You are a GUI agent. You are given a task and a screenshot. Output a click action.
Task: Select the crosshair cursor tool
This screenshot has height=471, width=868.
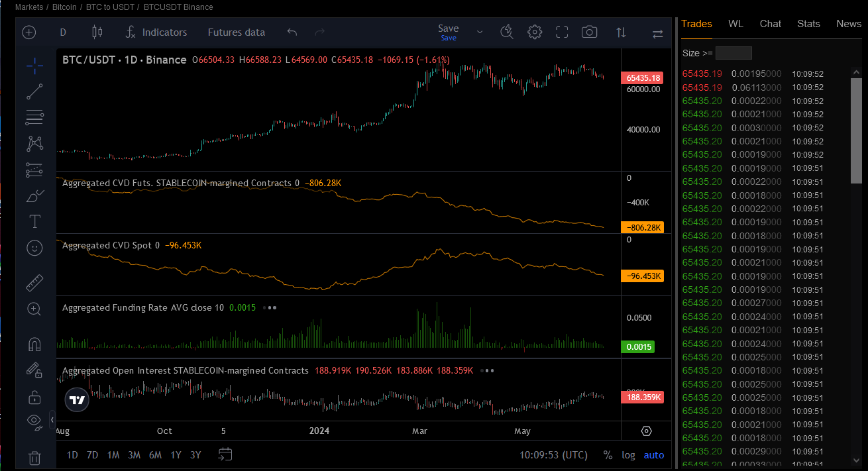[x=34, y=64]
